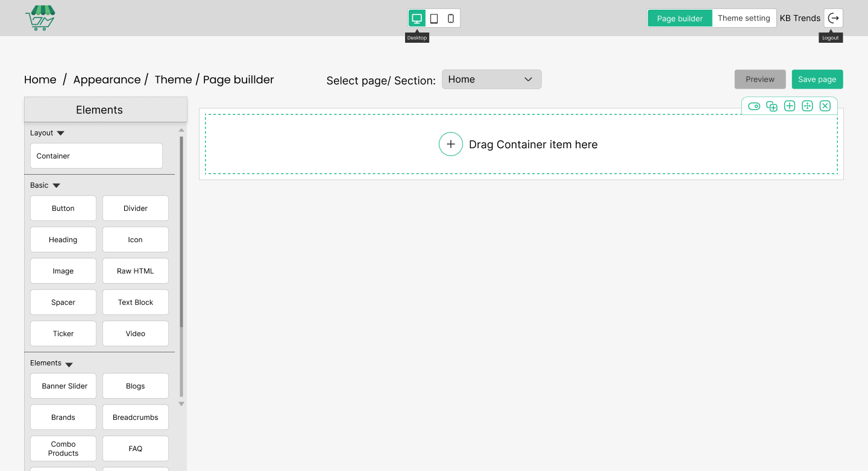Click the KB Trends store name
The height and width of the screenshot is (471, 868).
point(800,18)
